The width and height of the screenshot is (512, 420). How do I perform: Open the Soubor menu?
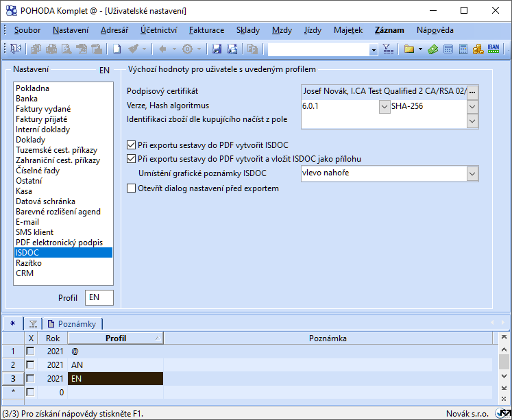(27, 30)
